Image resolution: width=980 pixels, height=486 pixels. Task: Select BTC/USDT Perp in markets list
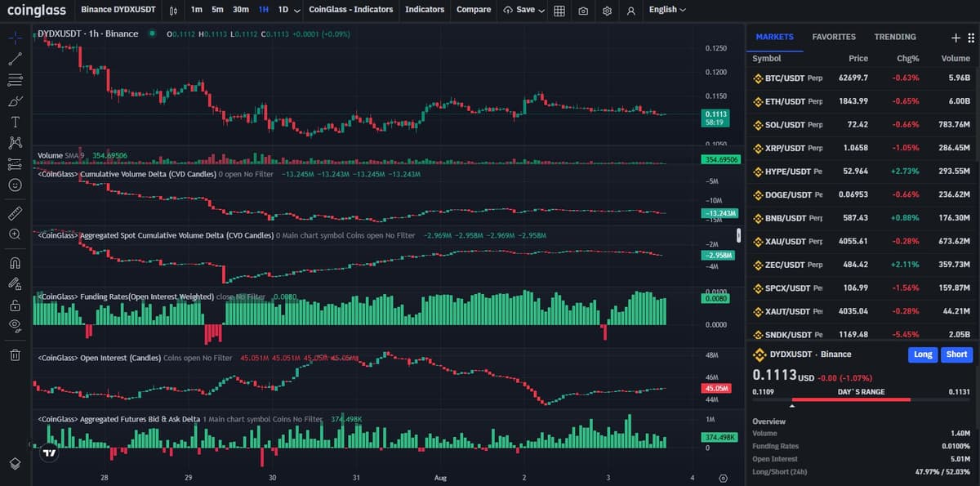pos(862,78)
